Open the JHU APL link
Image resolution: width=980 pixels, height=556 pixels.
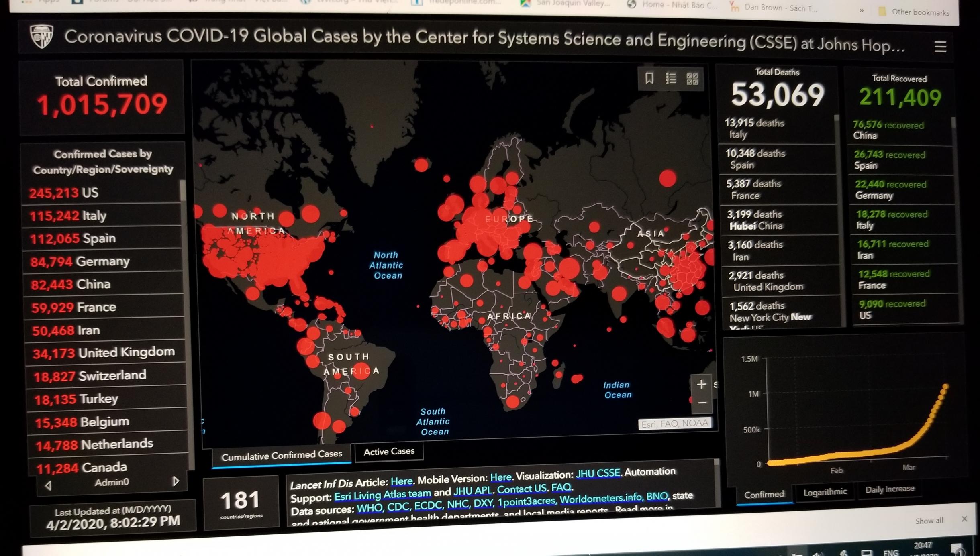pyautogui.click(x=473, y=491)
